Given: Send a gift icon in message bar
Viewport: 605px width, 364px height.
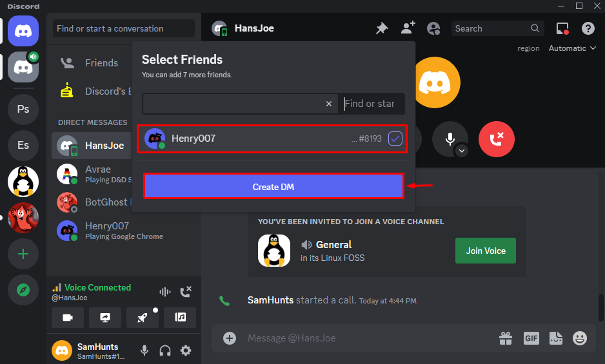Looking at the screenshot, I should pyautogui.click(x=506, y=338).
